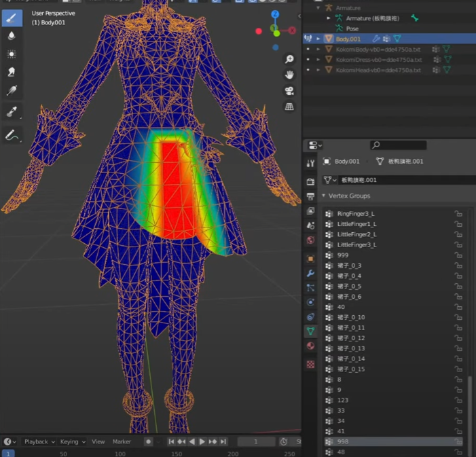
Task: Select the Draw weight paint brush tool
Action: [12, 18]
